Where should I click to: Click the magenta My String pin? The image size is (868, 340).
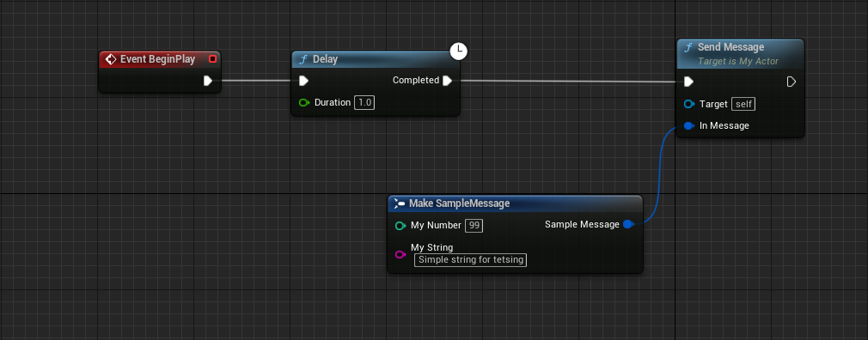pyautogui.click(x=400, y=254)
